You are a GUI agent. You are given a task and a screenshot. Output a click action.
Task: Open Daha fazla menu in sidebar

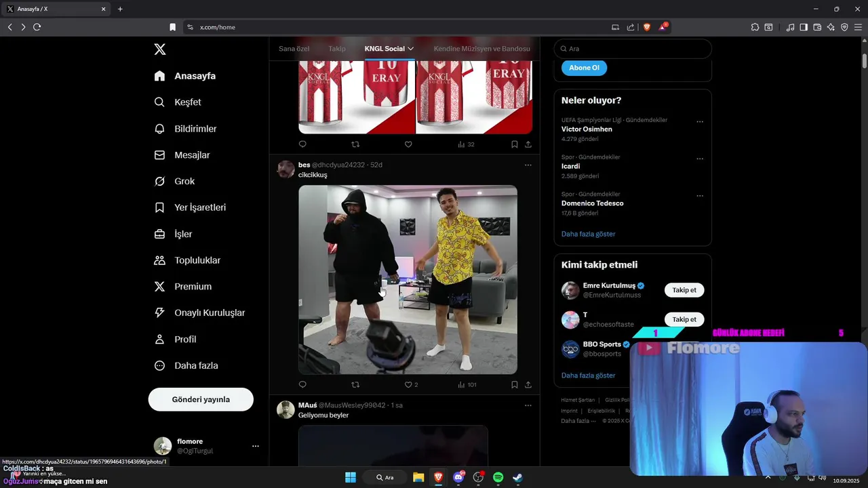[x=186, y=366]
